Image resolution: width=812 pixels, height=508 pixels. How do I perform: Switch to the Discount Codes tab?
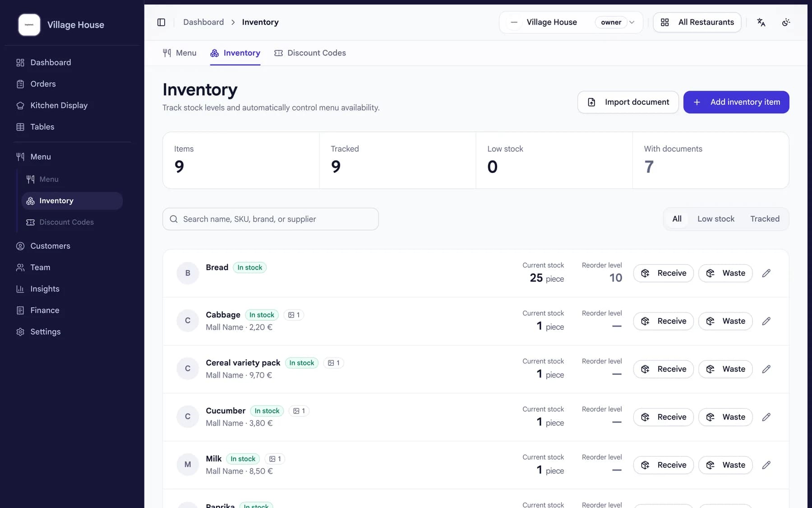(x=310, y=53)
